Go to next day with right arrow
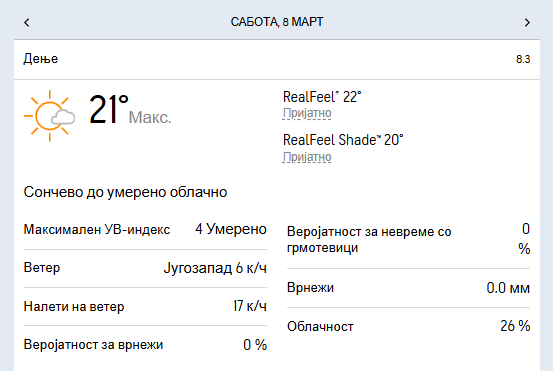The image size is (553, 371). [527, 23]
